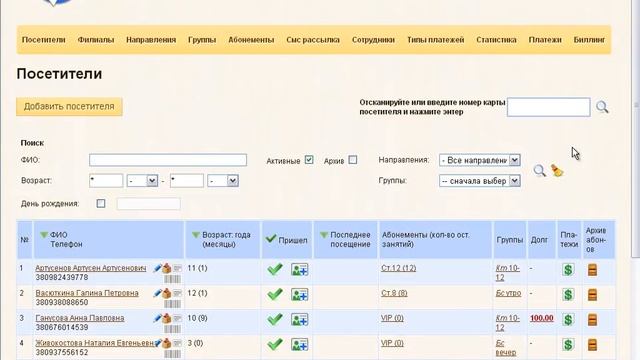Open payments for Ганусова via the dollar icon
This screenshot has height=360, width=640.
pyautogui.click(x=568, y=320)
